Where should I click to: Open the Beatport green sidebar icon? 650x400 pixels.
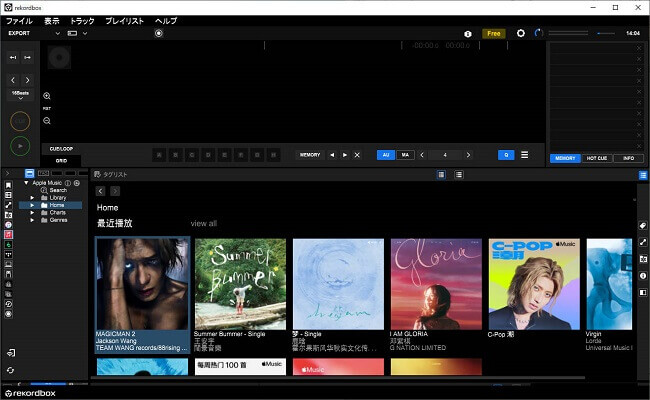(x=8, y=245)
